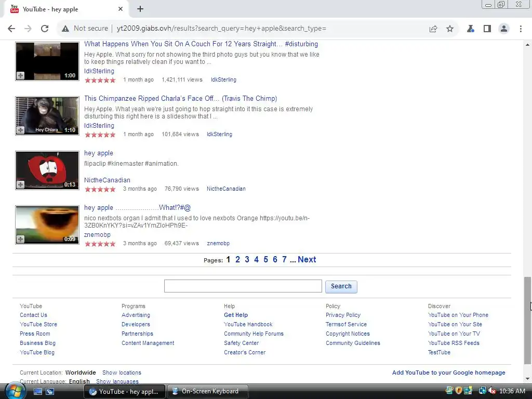Image resolution: width=532 pixels, height=399 pixels.
Task: Expand Show locations
Action: pyautogui.click(x=122, y=373)
